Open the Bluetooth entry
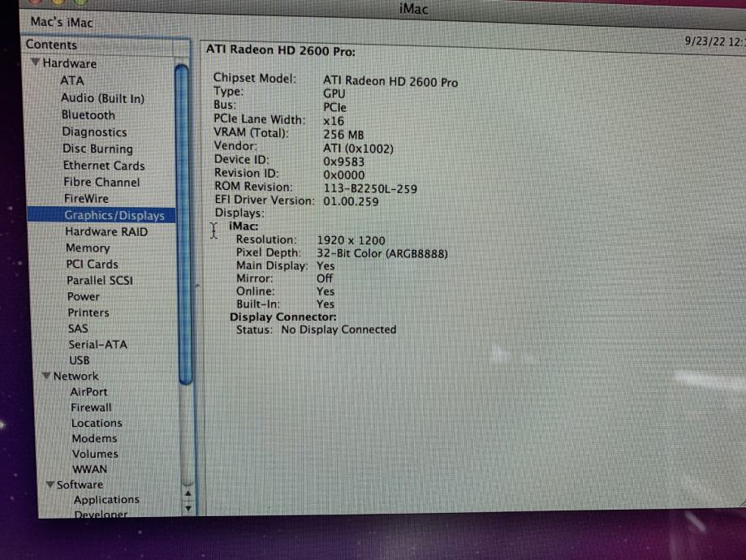Image resolution: width=746 pixels, height=560 pixels. (88, 114)
